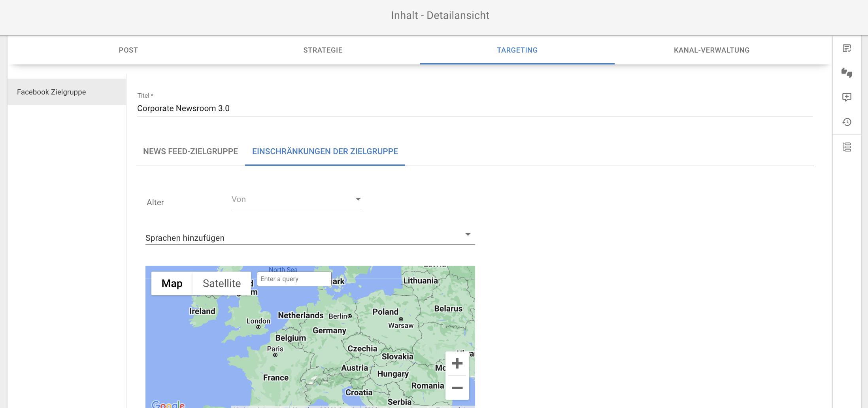868x408 pixels.
Task: Click Czechia label on the map
Action: [x=362, y=349]
